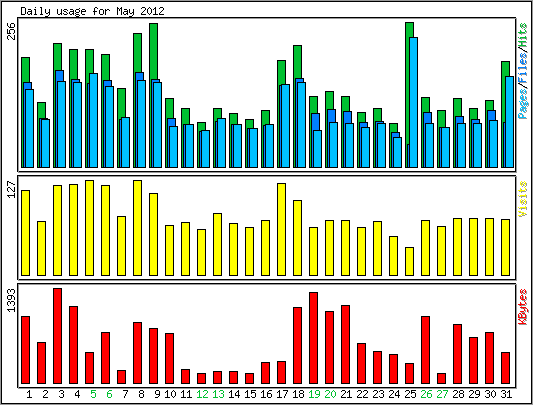Click the red KBytes bar for day 26
Screen dimensions: 533x405
[426, 350]
